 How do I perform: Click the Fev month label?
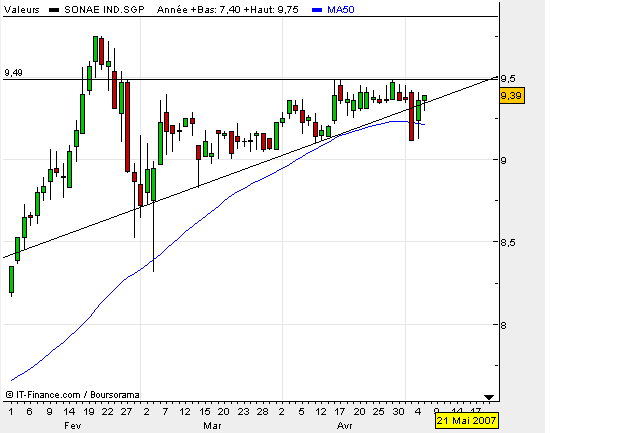[x=73, y=426]
